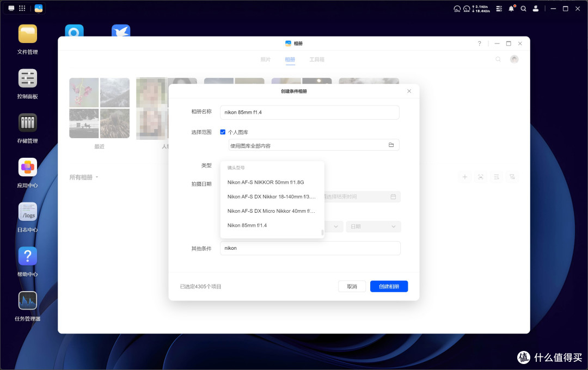Click the folder browse icon in 选择范围 field

(x=391, y=145)
